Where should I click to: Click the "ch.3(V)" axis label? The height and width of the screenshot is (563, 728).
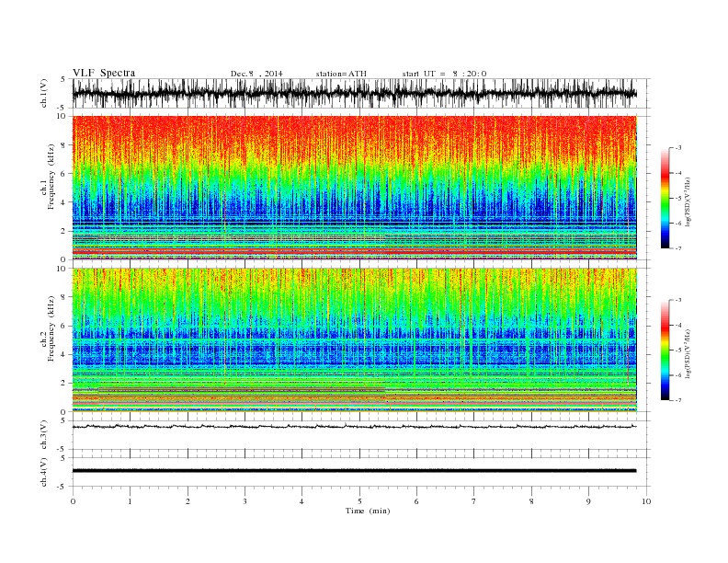[44, 435]
